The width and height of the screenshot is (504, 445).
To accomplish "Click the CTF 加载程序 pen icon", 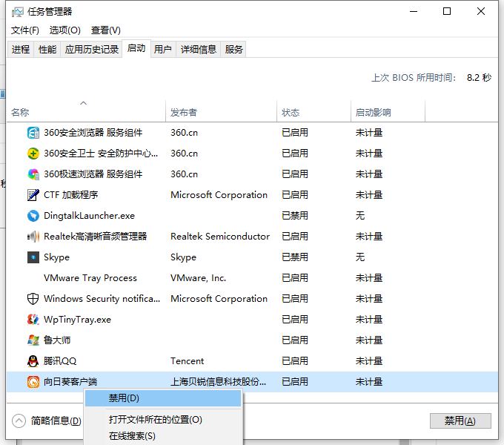I will (33, 195).
